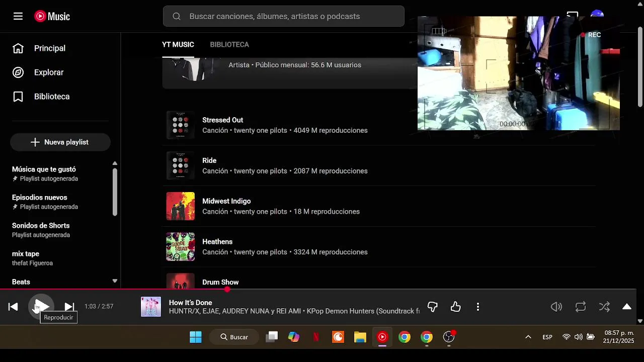The width and height of the screenshot is (644, 362).
Task: Play the song Stressed Out
Action: (222, 120)
